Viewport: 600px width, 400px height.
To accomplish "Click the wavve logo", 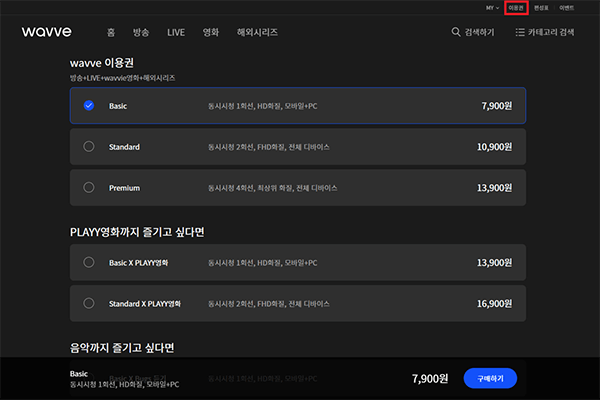I will click(46, 32).
